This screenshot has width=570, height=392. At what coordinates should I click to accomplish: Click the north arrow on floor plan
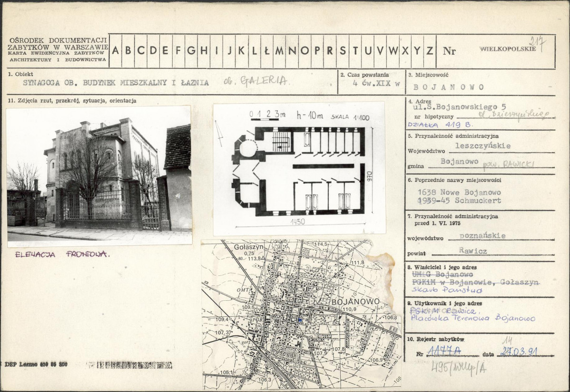click(219, 134)
